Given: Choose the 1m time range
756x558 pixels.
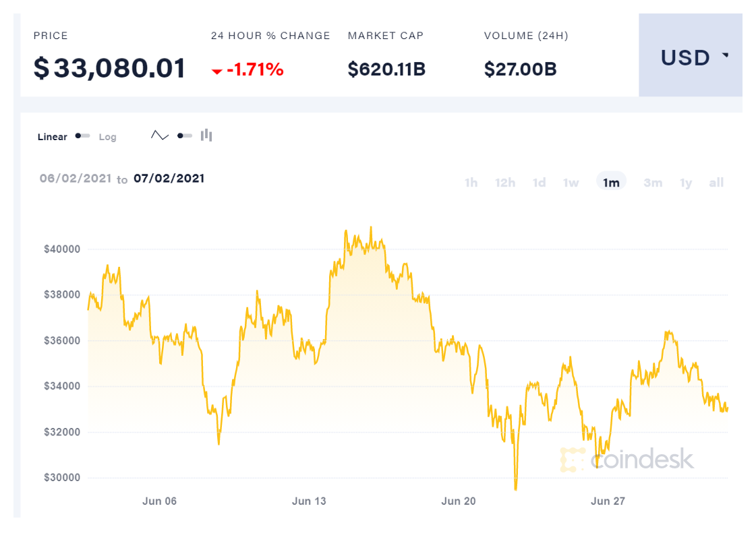Looking at the screenshot, I should [x=611, y=183].
